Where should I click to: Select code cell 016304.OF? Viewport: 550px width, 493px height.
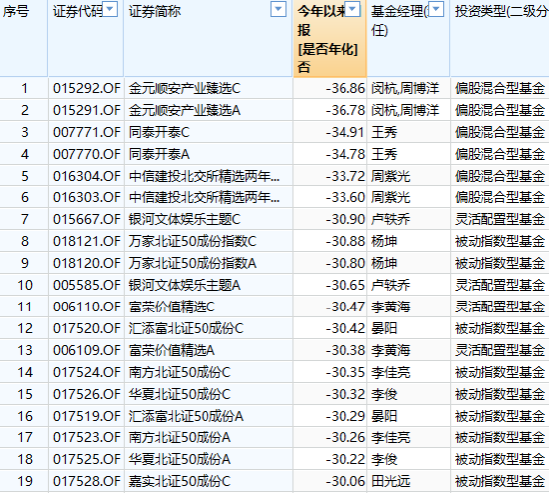(x=86, y=176)
